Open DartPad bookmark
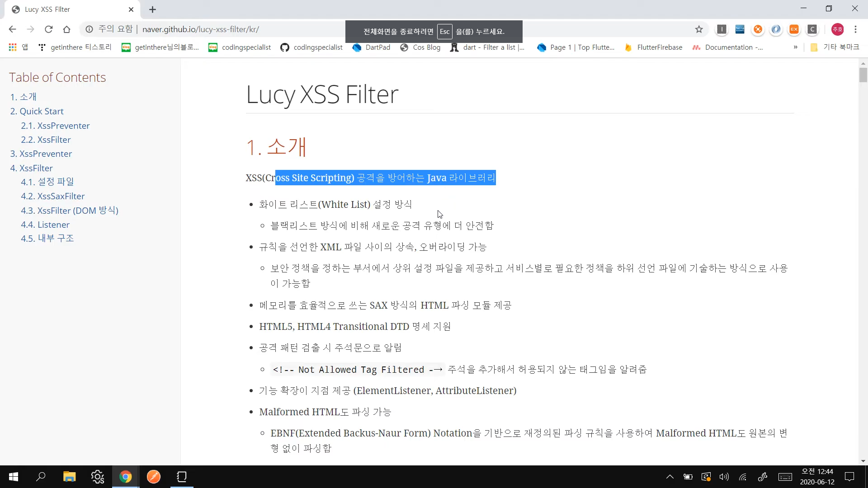This screenshot has height=488, width=868. pos(371,47)
